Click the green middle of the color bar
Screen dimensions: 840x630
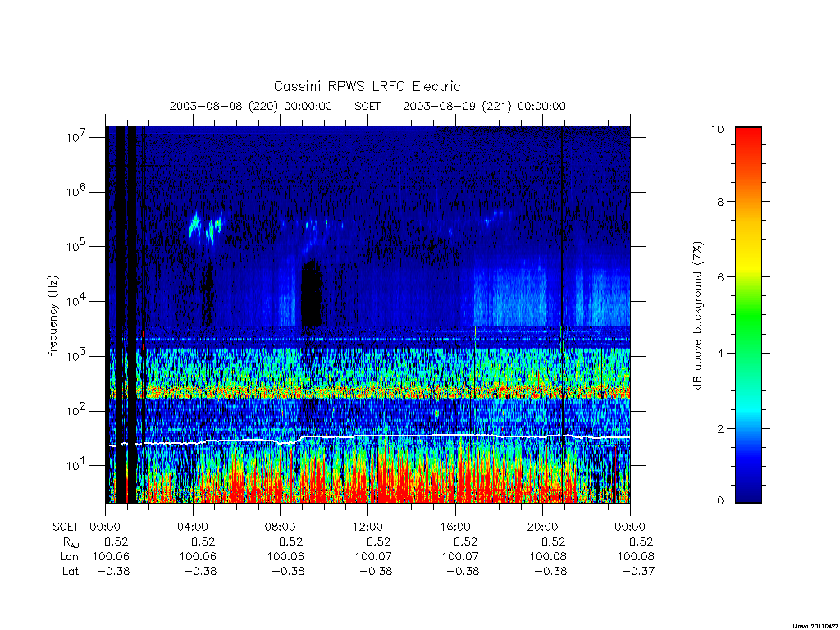[748, 316]
